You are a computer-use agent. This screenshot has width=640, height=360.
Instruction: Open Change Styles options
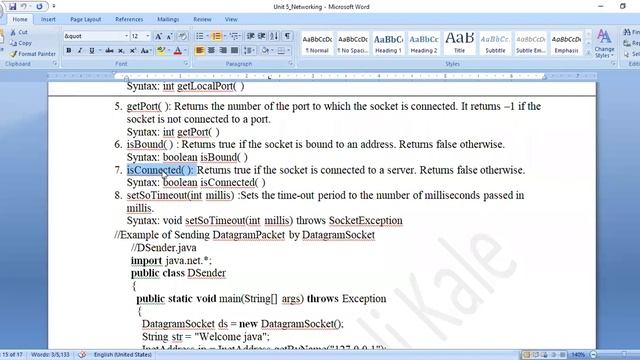pyautogui.click(x=604, y=44)
